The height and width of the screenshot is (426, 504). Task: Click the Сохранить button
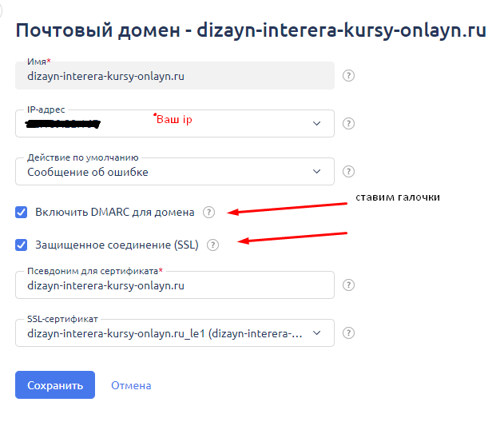55,385
